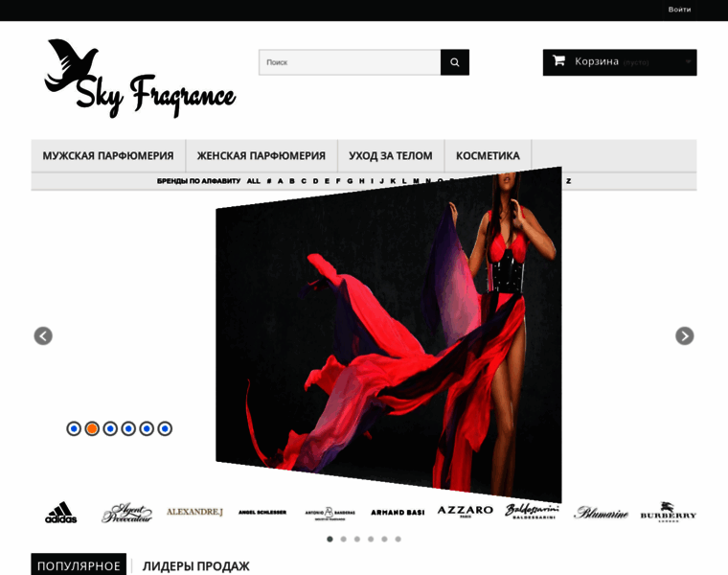This screenshot has height=575, width=728.
Task: Open the Azzaro brand logo
Action: point(465,511)
